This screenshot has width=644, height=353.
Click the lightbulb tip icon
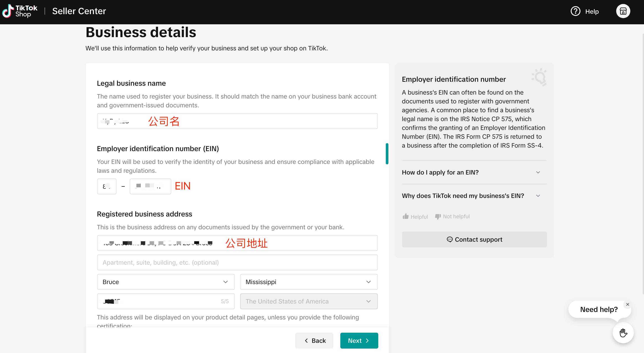click(x=540, y=77)
